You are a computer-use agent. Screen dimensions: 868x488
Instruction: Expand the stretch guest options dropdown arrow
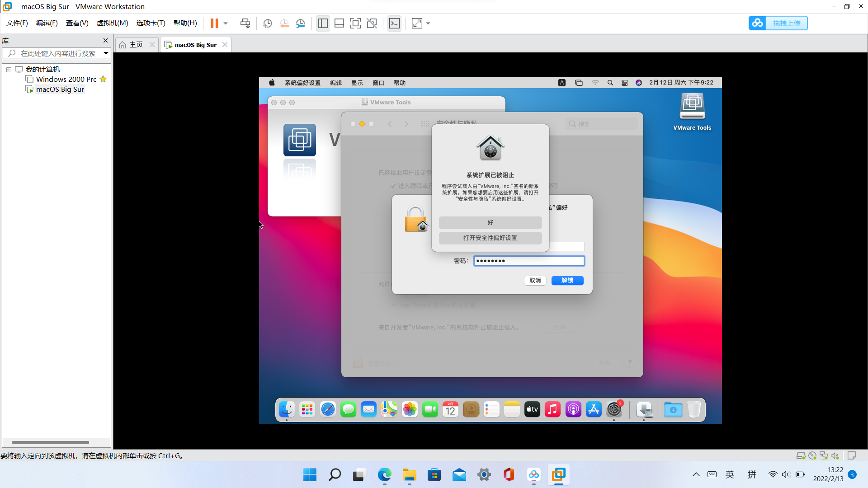(x=428, y=23)
